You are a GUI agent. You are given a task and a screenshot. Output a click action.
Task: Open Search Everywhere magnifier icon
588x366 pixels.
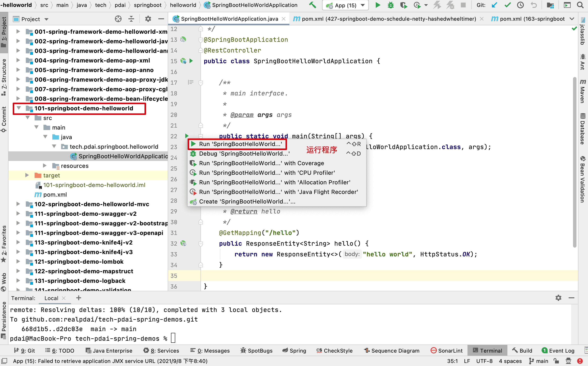(580, 5)
